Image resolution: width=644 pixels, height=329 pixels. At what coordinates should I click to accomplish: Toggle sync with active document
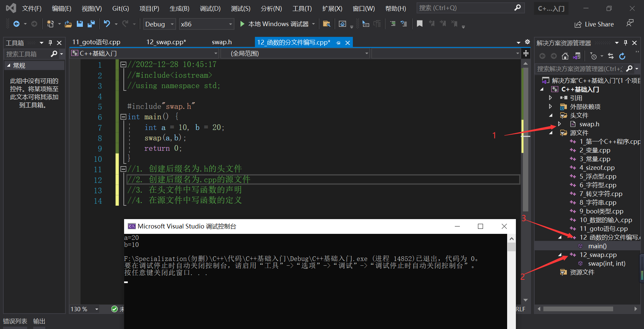(611, 56)
